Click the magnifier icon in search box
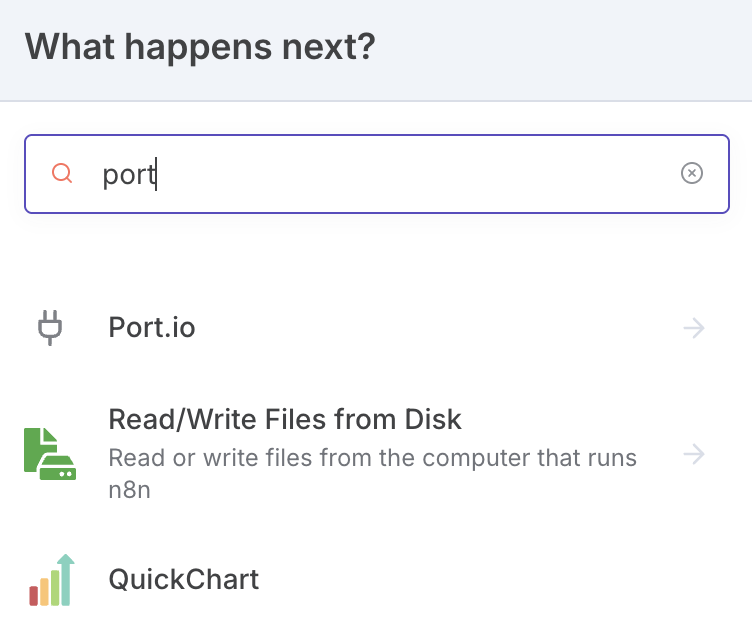 point(62,174)
